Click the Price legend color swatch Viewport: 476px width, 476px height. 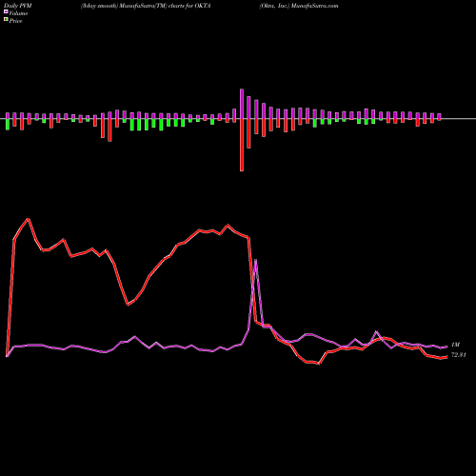click(x=6, y=20)
